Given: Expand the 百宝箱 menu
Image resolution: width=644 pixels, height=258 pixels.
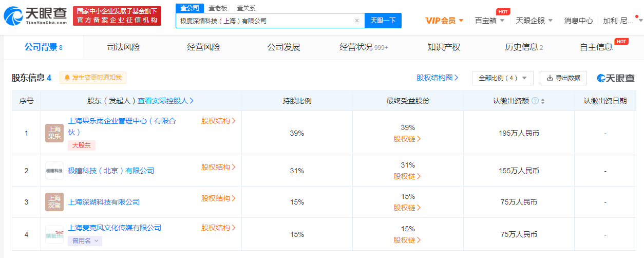Looking at the screenshot, I should 489,21.
